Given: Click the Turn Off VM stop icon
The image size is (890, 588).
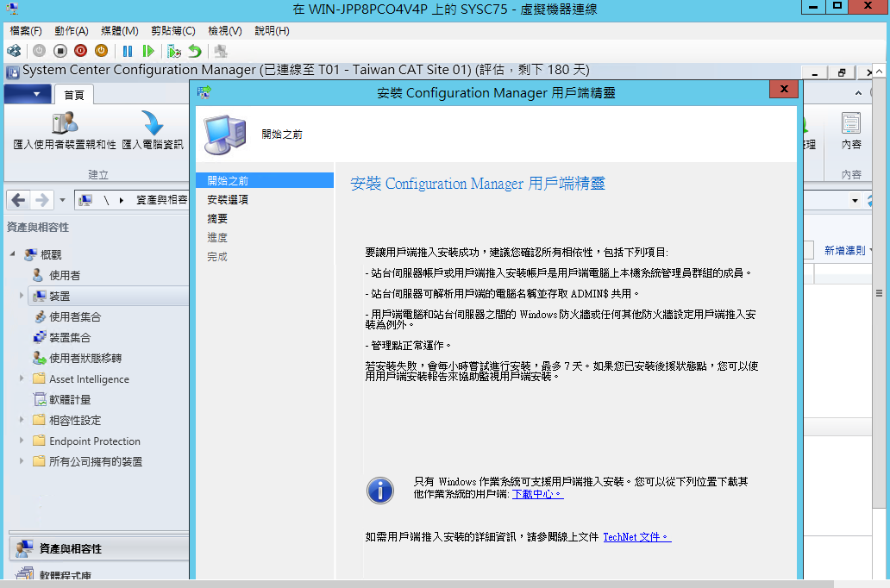Looking at the screenshot, I should pyautogui.click(x=60, y=51).
